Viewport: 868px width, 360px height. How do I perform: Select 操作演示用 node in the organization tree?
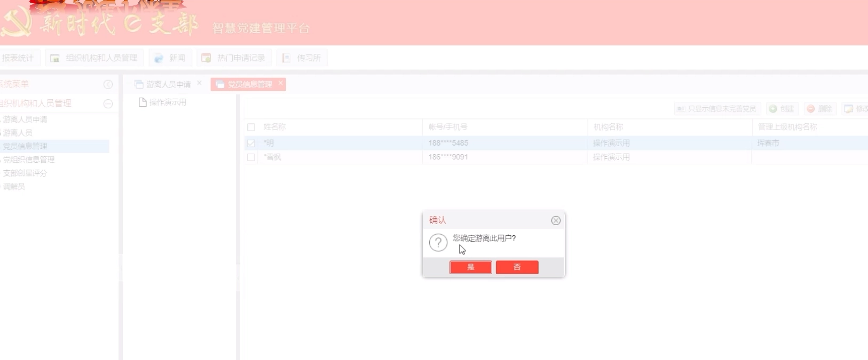pos(167,102)
